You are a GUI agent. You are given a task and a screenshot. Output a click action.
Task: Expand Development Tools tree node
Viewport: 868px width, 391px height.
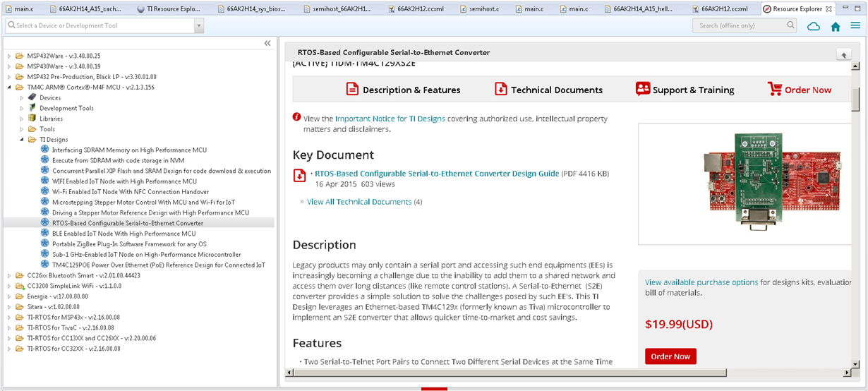point(22,108)
